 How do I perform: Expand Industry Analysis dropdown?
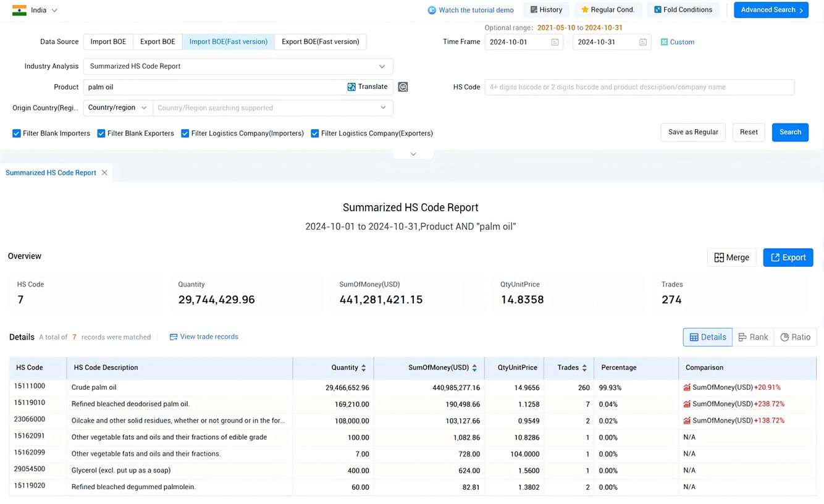pyautogui.click(x=238, y=66)
